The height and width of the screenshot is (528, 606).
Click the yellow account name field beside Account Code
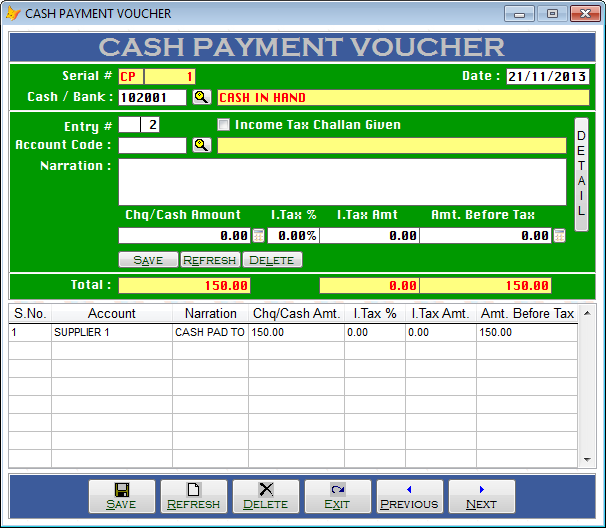392,145
